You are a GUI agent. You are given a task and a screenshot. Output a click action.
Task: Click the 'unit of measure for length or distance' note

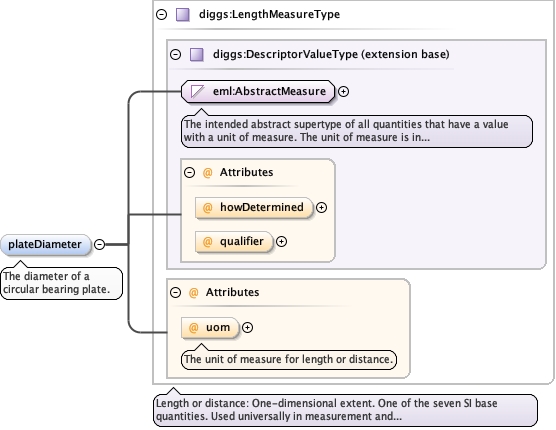click(x=289, y=359)
